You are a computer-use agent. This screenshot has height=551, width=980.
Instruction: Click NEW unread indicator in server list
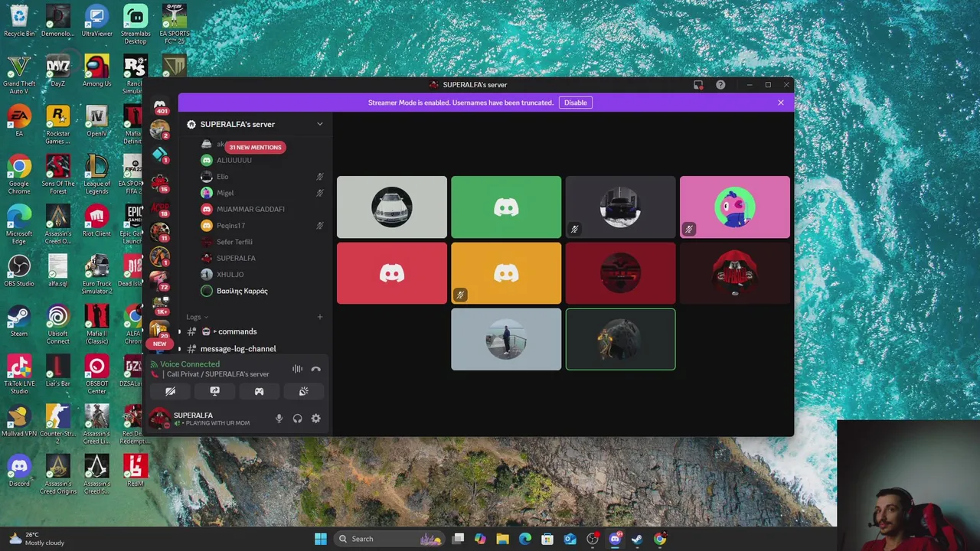click(159, 344)
